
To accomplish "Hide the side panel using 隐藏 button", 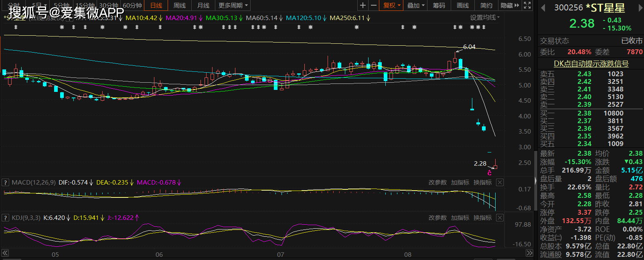I will click(x=510, y=5).
